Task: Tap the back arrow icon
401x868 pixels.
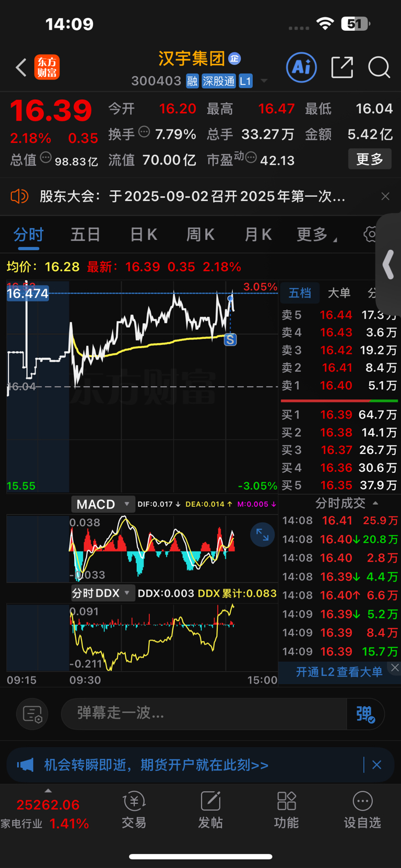Action: point(21,67)
